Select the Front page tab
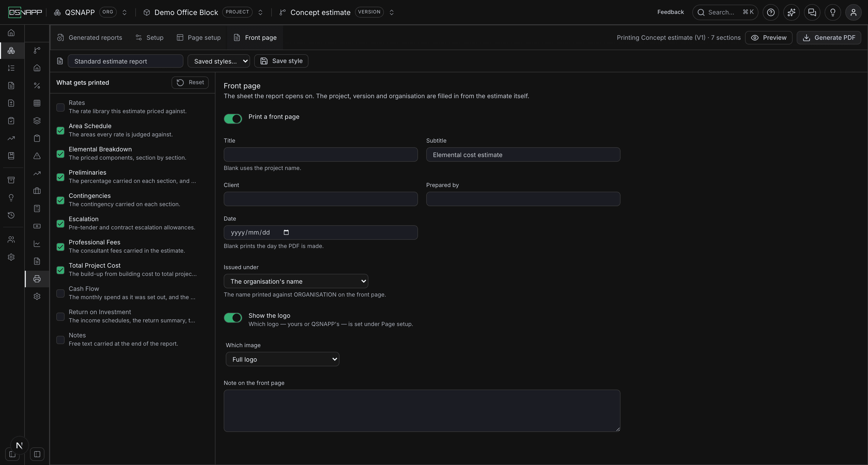Image resolution: width=868 pixels, height=465 pixels. click(255, 37)
